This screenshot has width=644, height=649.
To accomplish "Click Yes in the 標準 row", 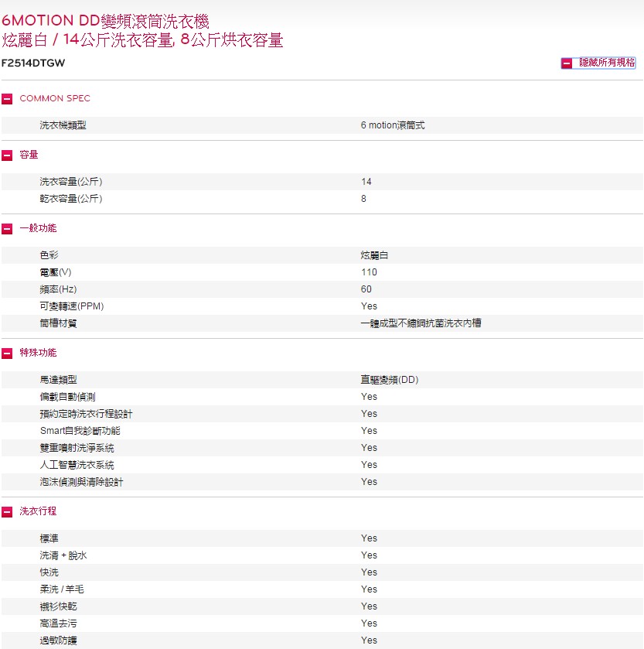I will [369, 538].
